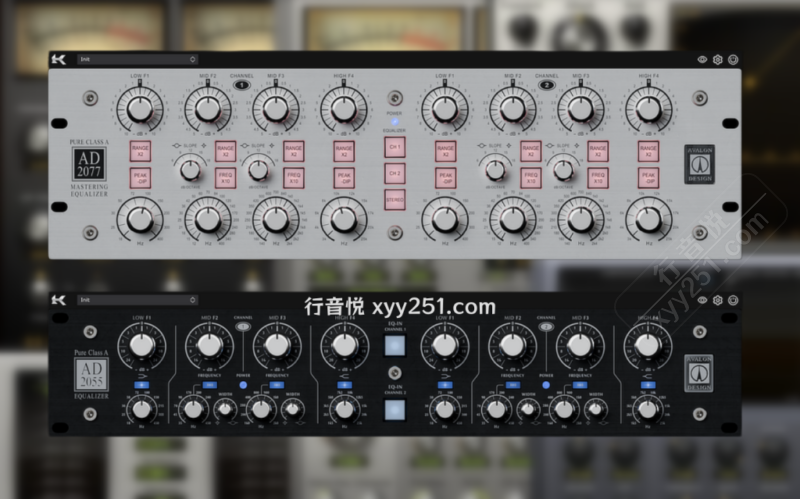The width and height of the screenshot is (800, 499).
Task: Toggle FREQ X10 for channel 1 MID F3
Action: pyautogui.click(x=294, y=178)
